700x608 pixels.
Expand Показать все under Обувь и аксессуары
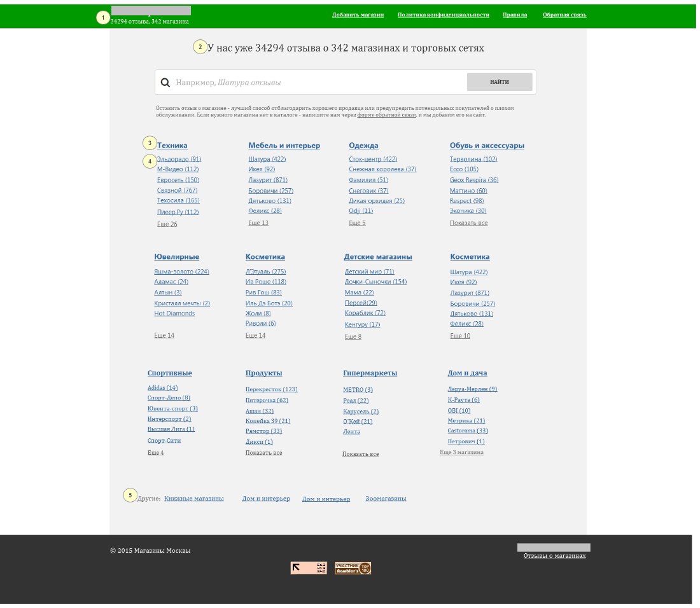click(468, 223)
